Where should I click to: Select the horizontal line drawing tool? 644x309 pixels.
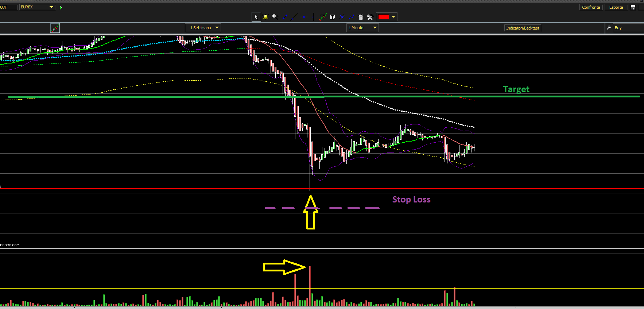[x=303, y=17]
